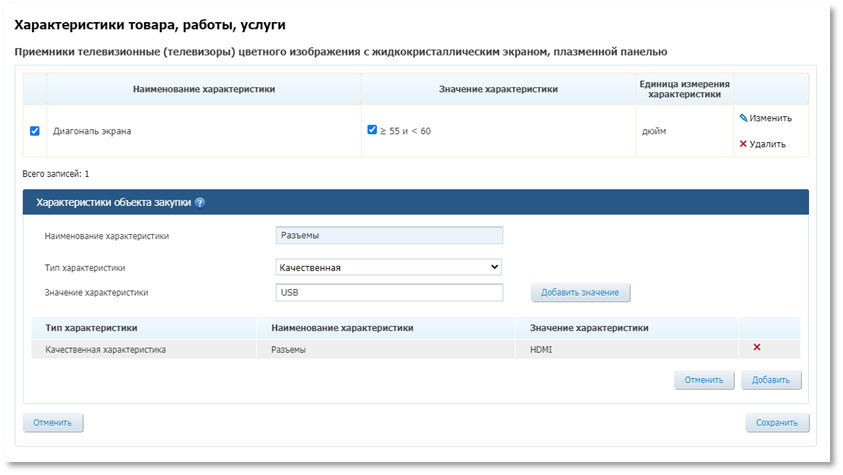
Task: Click the Наименование характеристики field with Разъемы
Action: [388, 236]
